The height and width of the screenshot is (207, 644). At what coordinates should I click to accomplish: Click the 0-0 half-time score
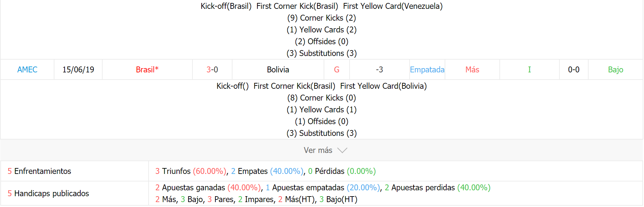pos(574,70)
